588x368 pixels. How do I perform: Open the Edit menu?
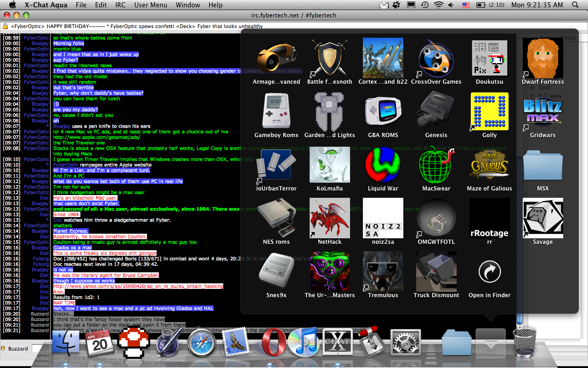coord(101,5)
